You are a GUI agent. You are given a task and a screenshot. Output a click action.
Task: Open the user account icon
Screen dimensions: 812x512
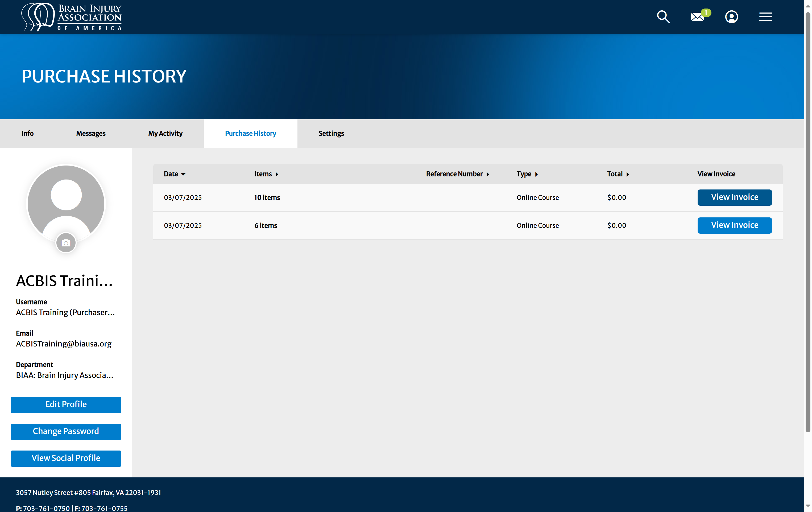(731, 16)
